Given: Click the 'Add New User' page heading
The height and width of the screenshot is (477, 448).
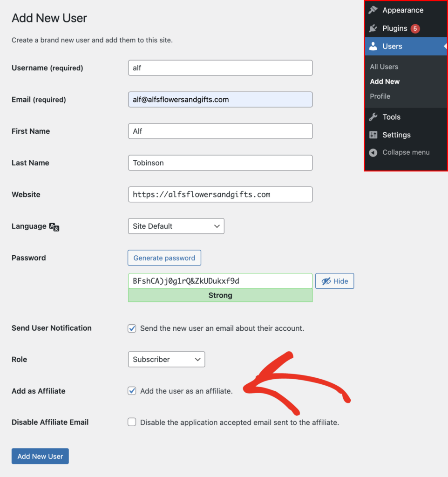Looking at the screenshot, I should coord(49,18).
